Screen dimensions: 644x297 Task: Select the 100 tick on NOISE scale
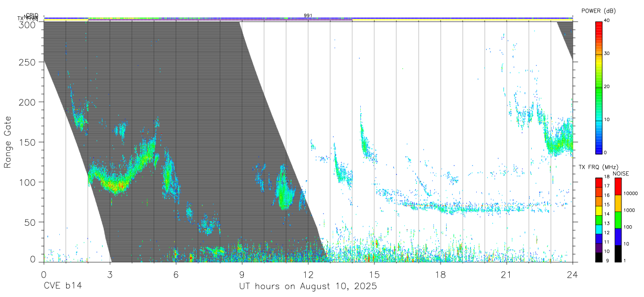[628, 227]
